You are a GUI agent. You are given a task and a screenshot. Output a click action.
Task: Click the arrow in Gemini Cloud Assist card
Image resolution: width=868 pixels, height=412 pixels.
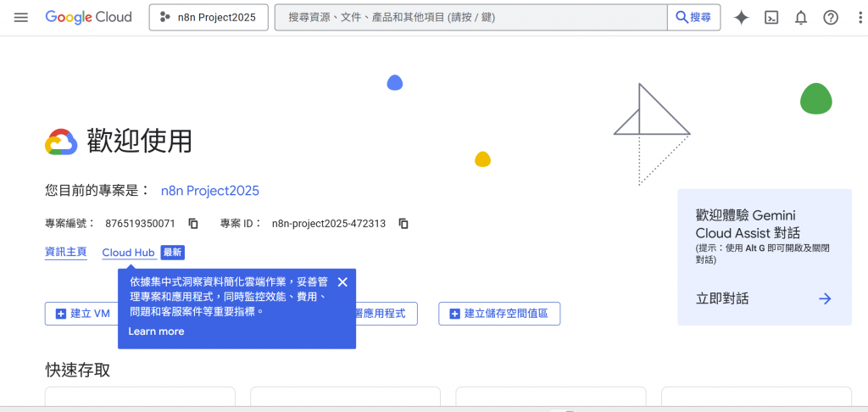pyautogui.click(x=825, y=299)
